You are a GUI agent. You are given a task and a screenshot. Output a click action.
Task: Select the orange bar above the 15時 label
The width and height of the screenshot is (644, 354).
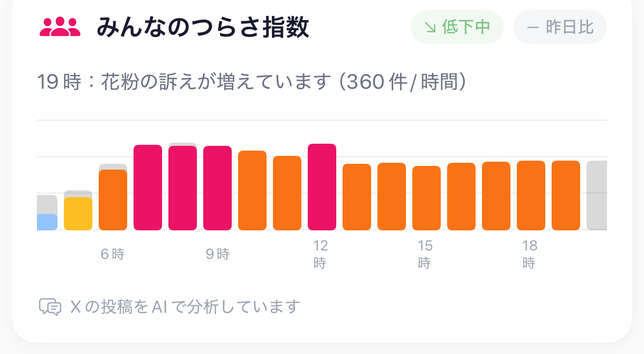tap(427, 198)
